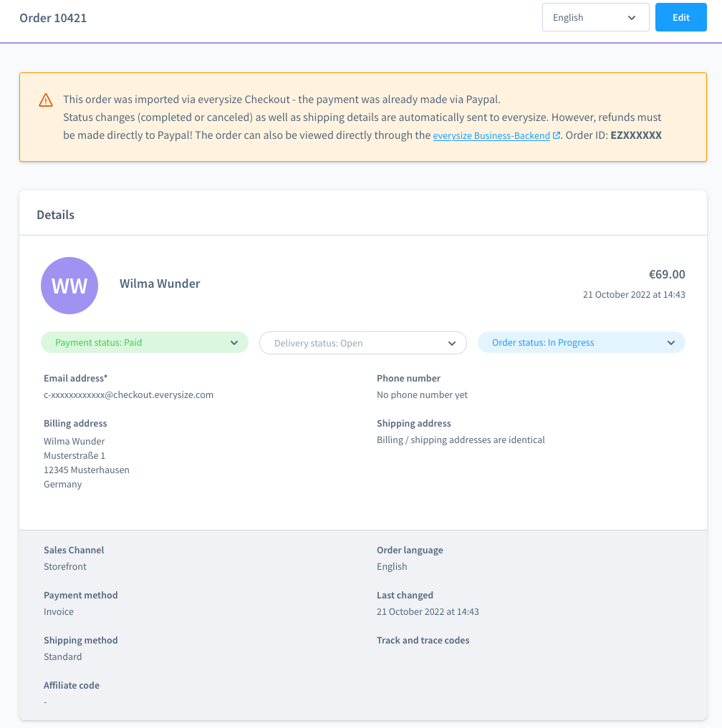Click the orange warning triangle icon

point(46,100)
